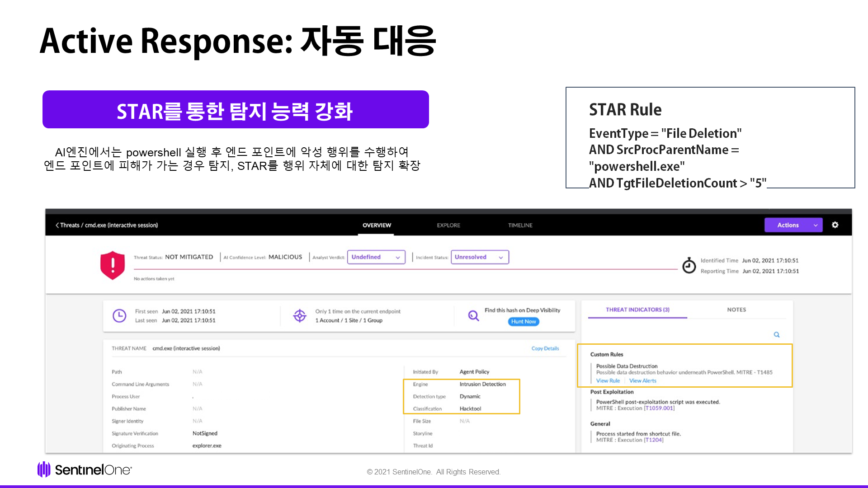This screenshot has width=868, height=488.
Task: Select the THREAT INDICATORS (3) tab
Action: 637,310
